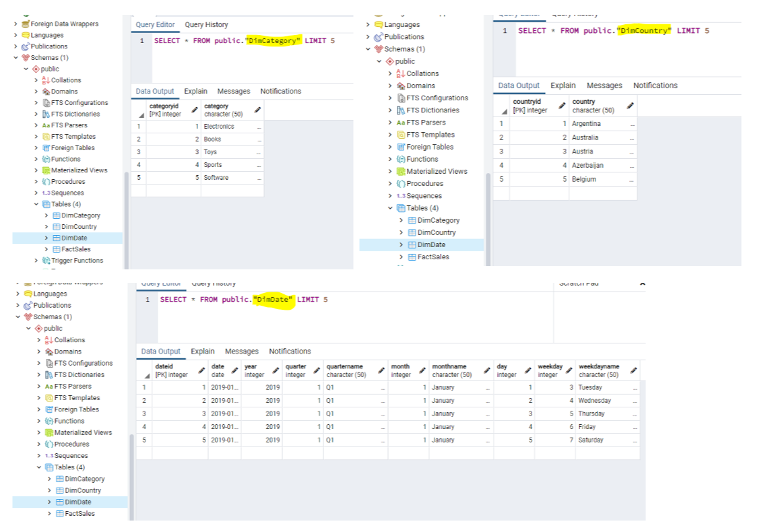Click the Trigger Functions node icon
Image resolution: width=766 pixels, height=532 pixels.
[46, 261]
